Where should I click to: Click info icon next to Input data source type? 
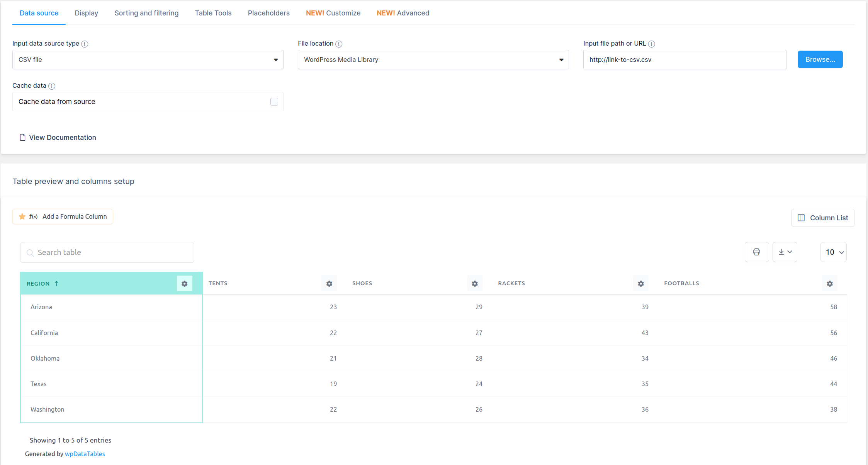point(85,44)
